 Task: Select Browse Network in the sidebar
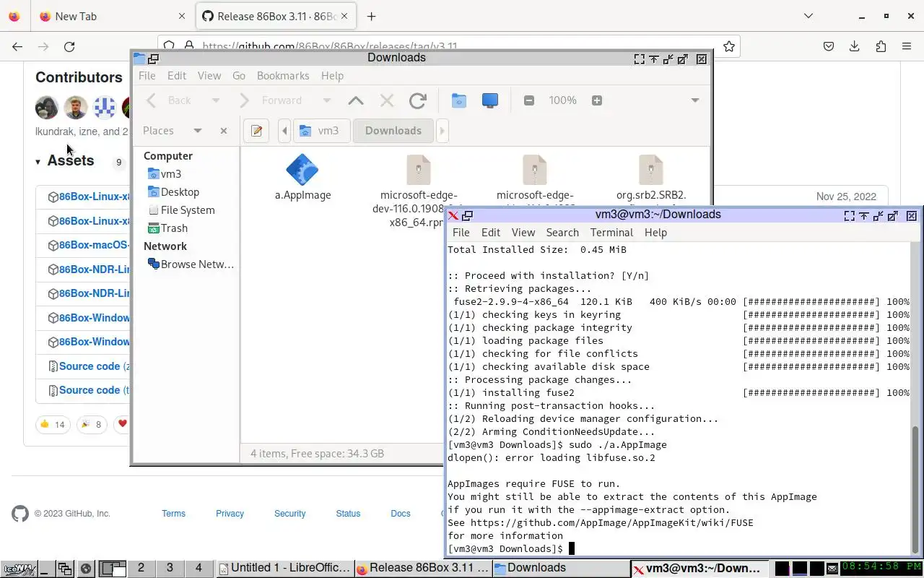click(x=191, y=264)
